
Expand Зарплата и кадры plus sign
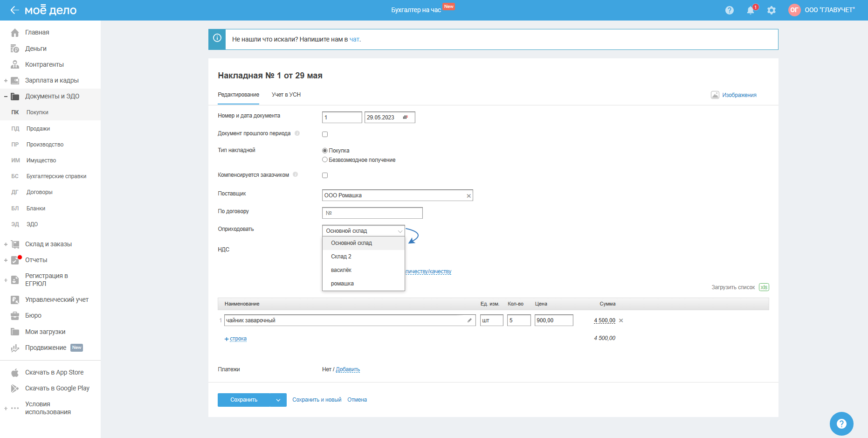pyautogui.click(x=6, y=81)
